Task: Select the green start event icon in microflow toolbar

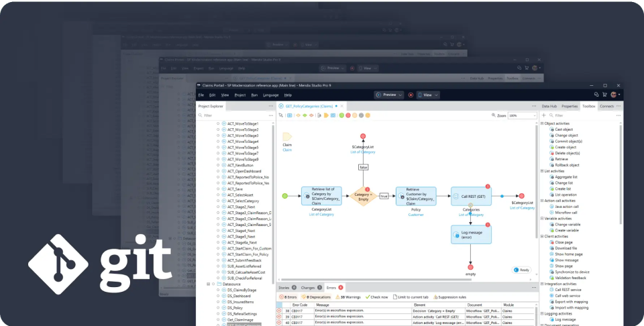Action: point(341,115)
